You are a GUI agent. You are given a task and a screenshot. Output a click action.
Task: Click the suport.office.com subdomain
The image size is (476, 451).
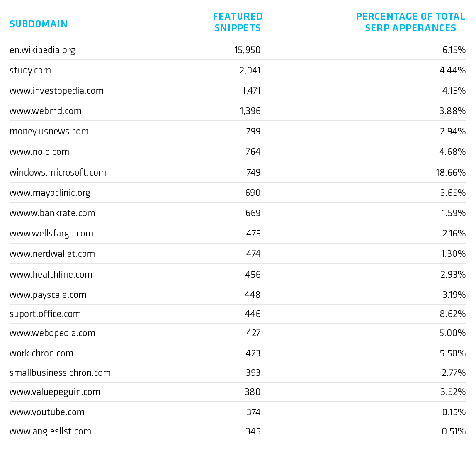[45, 314]
